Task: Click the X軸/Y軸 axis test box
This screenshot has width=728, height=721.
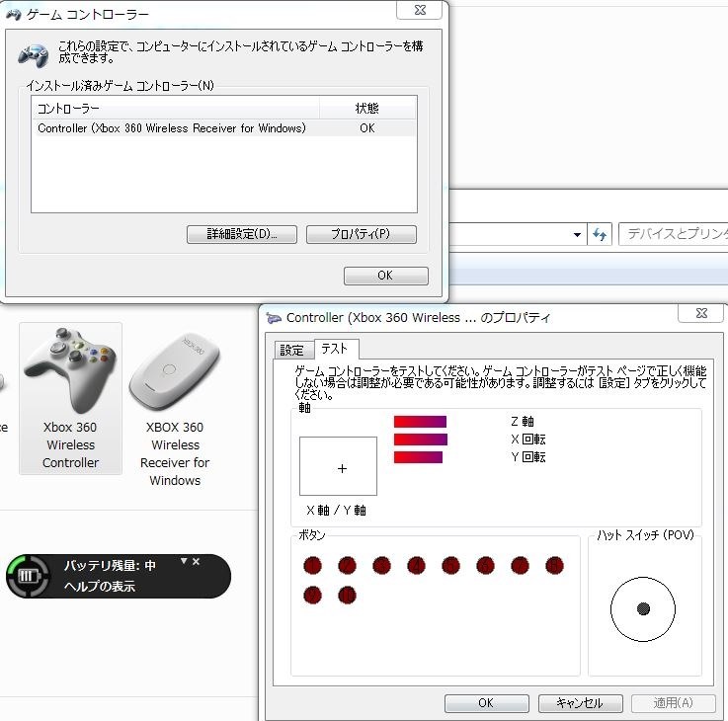Action: pos(338,465)
